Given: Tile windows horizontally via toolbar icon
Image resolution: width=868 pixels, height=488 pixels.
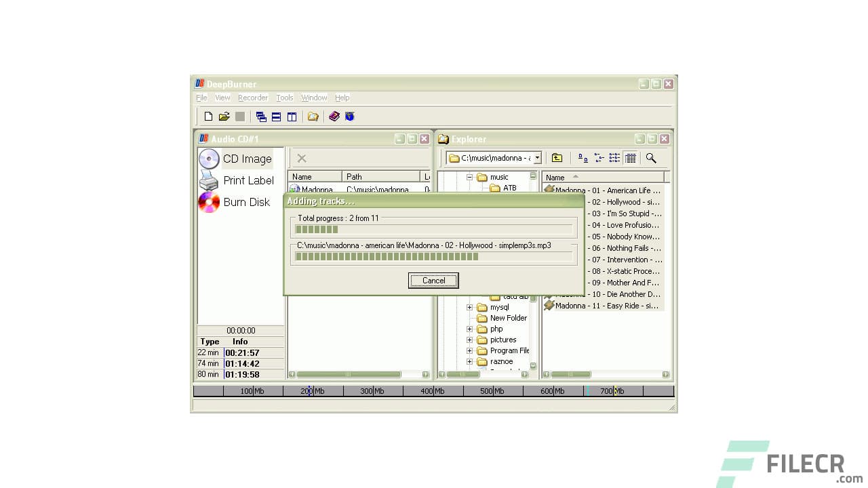Looking at the screenshot, I should click(x=276, y=117).
